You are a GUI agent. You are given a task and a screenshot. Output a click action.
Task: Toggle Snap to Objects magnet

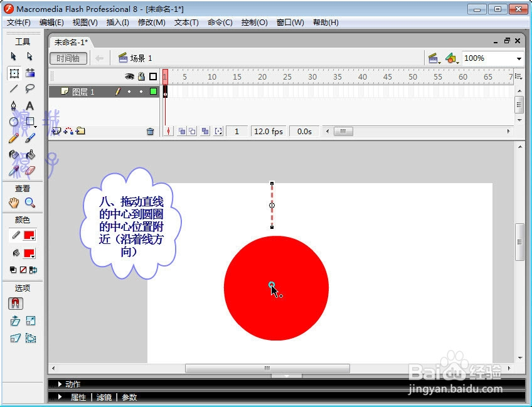[16, 304]
